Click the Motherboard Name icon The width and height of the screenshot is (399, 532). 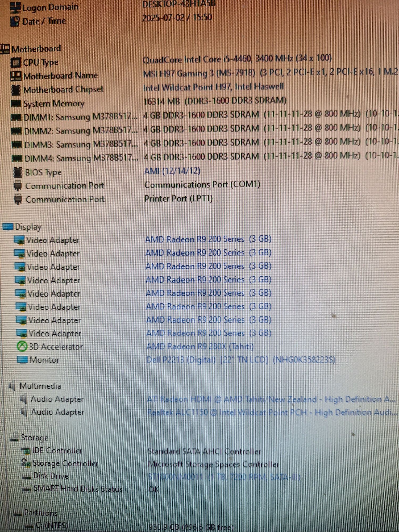pos(16,76)
